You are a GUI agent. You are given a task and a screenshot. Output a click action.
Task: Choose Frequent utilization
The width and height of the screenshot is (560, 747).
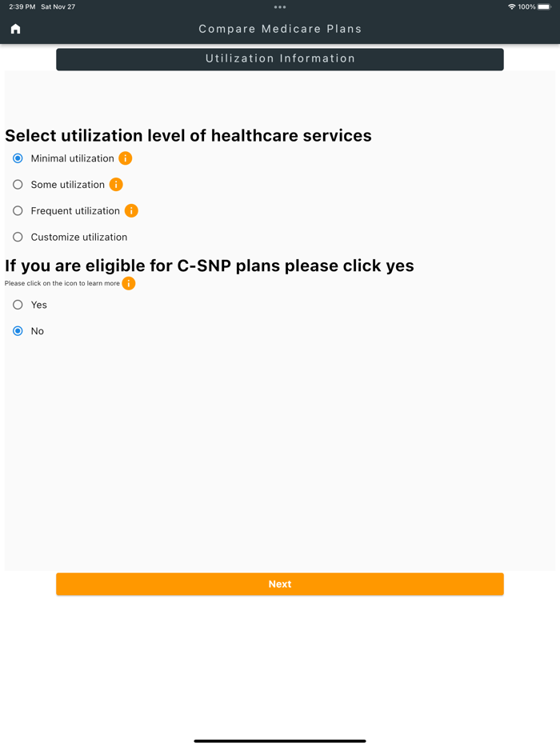pyautogui.click(x=18, y=210)
